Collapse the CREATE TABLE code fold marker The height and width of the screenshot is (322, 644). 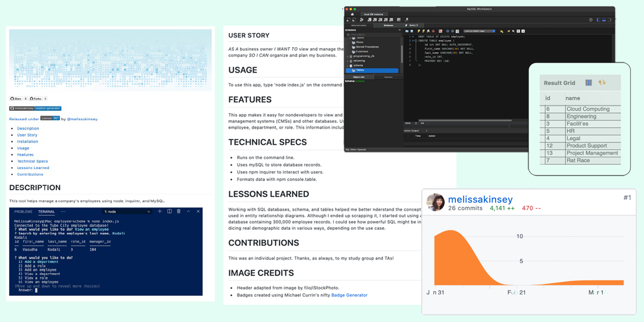tap(416, 41)
